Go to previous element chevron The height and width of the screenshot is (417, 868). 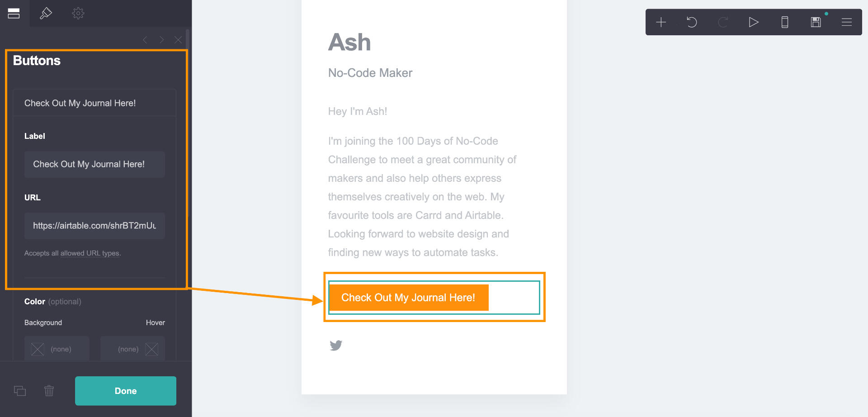145,40
